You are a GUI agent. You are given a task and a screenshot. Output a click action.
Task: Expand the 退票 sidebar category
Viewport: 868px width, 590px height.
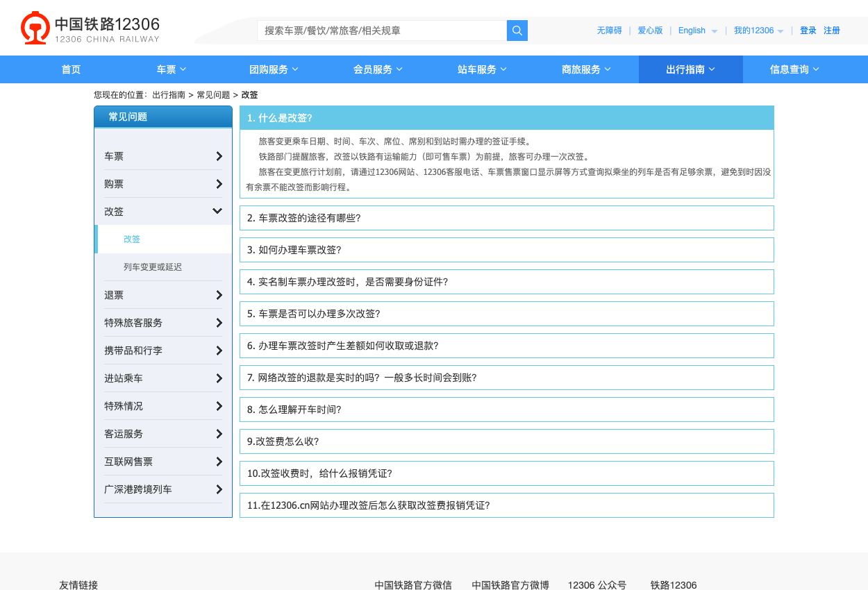[163, 295]
